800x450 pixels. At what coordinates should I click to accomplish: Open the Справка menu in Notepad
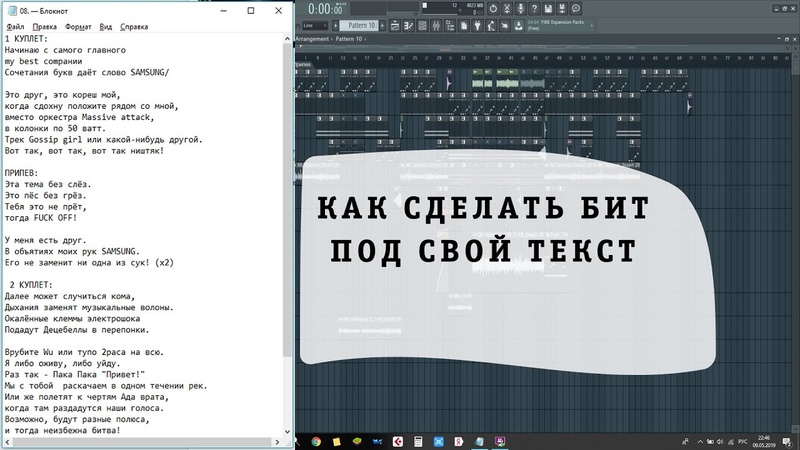[x=134, y=27]
